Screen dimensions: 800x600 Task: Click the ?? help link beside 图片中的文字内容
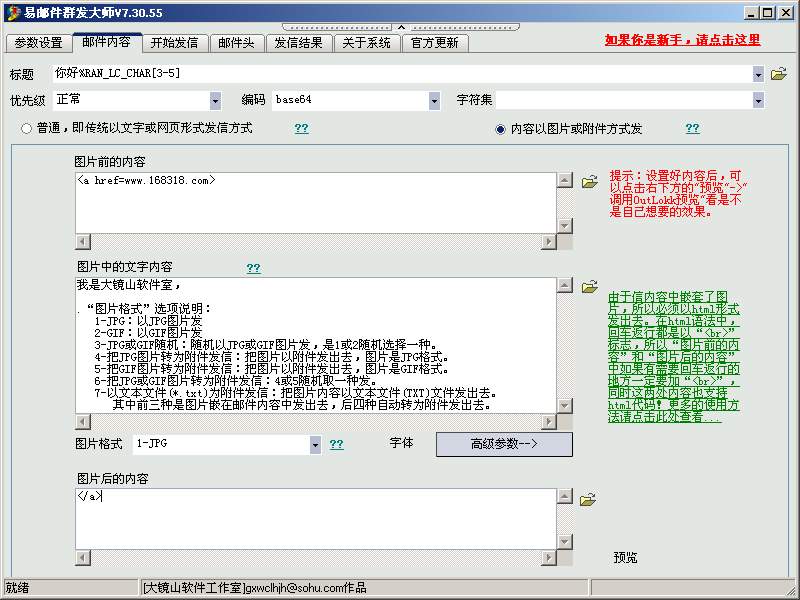coord(253,268)
